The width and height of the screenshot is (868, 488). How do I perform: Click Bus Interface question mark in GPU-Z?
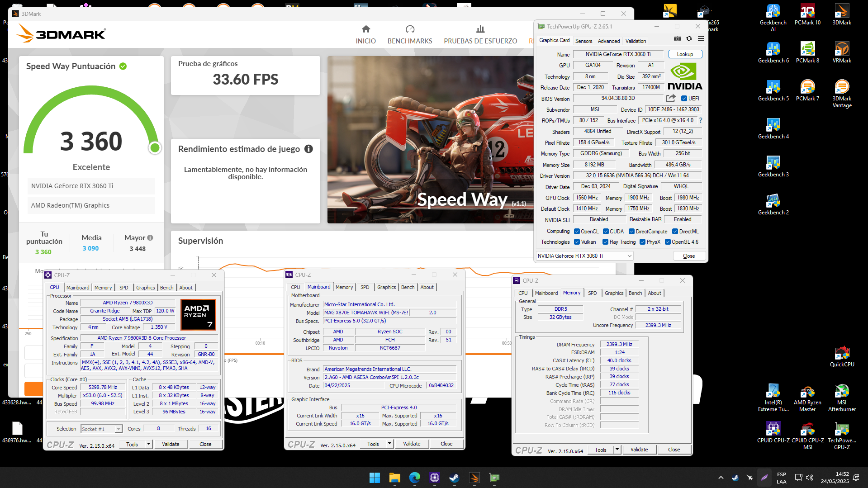(701, 120)
